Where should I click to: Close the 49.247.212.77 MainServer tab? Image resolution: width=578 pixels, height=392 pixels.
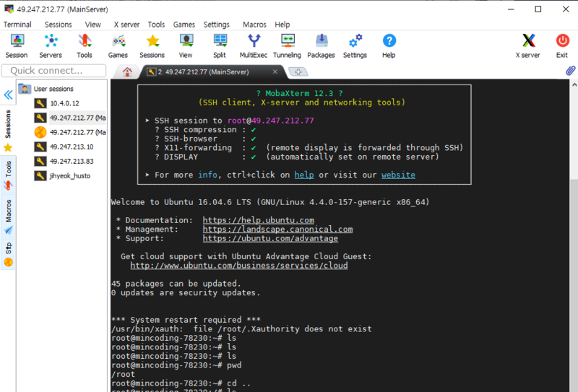[275, 71]
